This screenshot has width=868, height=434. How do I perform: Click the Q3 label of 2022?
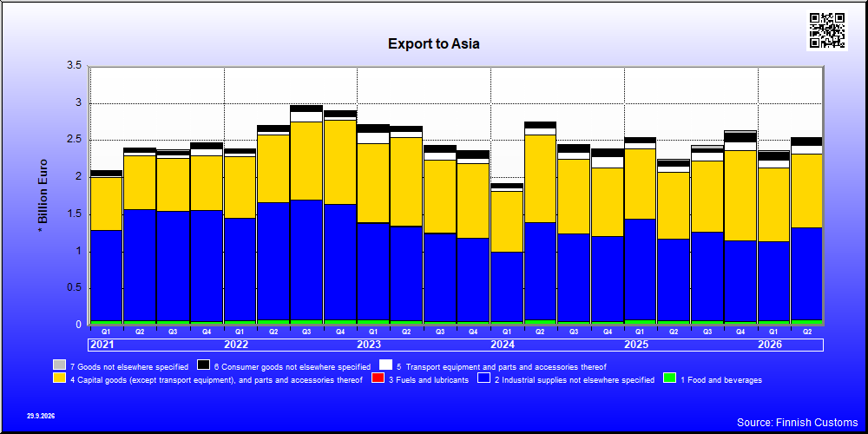click(307, 331)
